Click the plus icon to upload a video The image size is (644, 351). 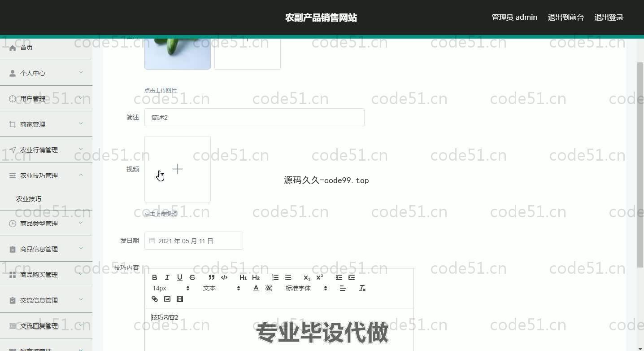click(x=178, y=169)
